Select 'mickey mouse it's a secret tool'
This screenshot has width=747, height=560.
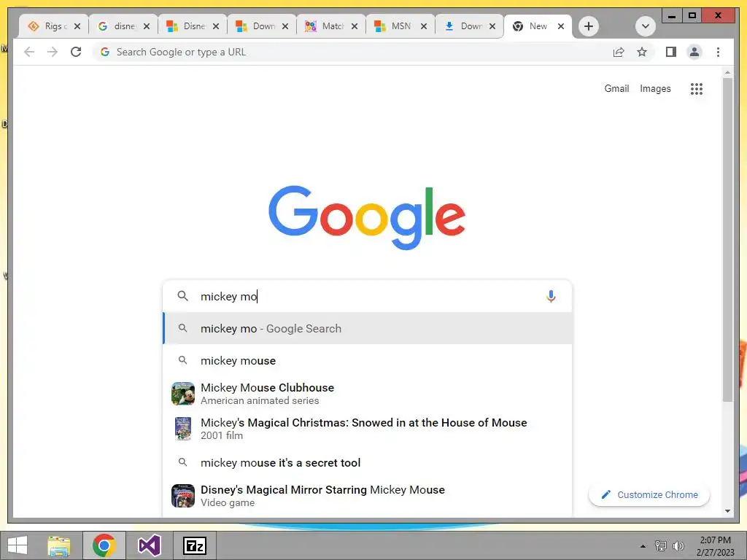coord(368,462)
